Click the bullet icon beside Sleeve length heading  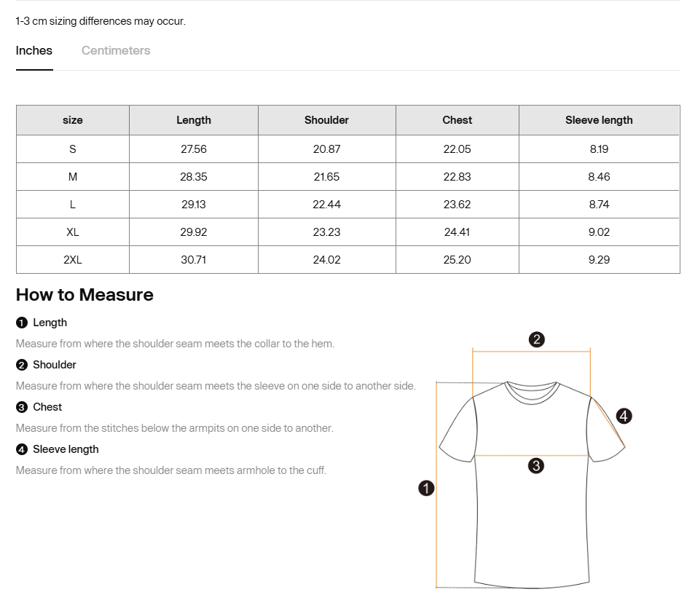22,449
